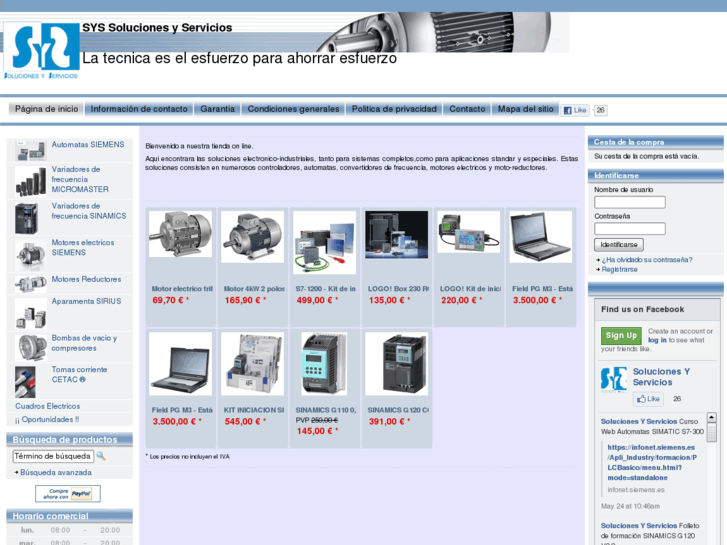Open the 3.500,00 € Field PG M3 first-row laptop image
Screen dimensions: 727x545
[541, 237]
